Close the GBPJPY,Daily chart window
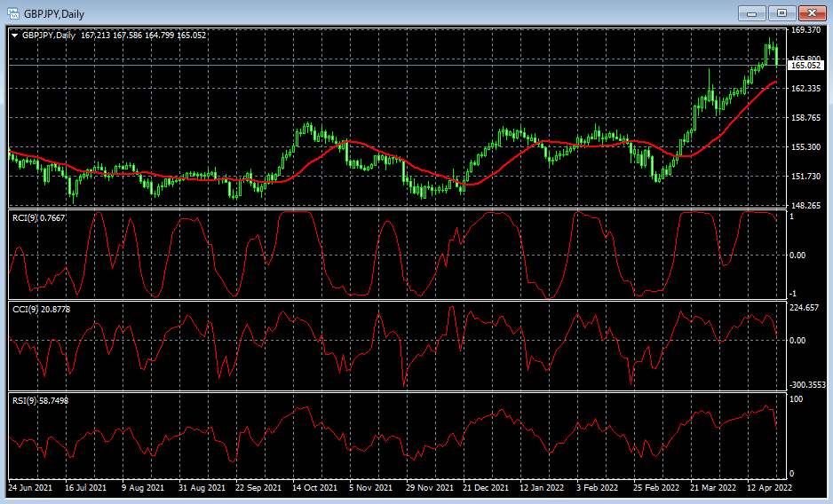The image size is (833, 504). (x=810, y=13)
